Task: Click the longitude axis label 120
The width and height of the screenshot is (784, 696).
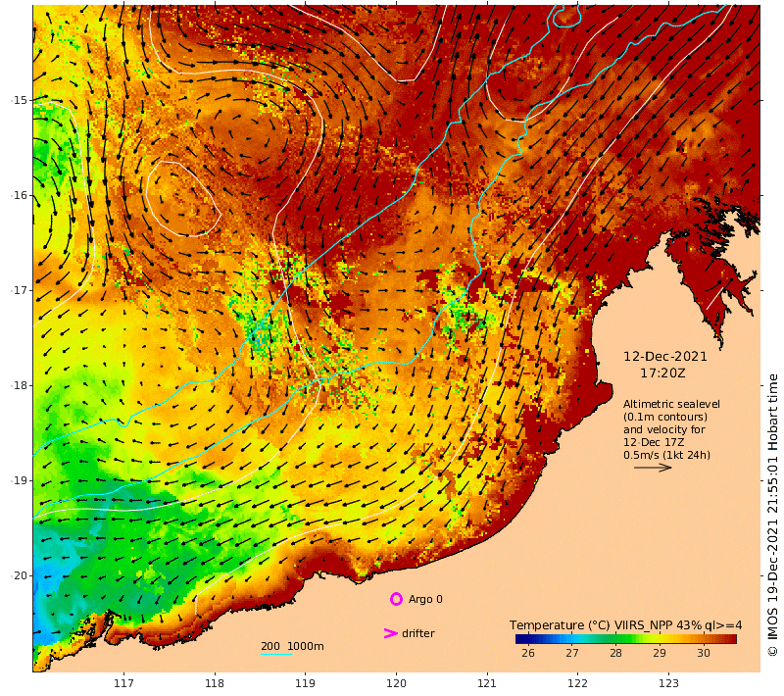Action: (x=396, y=683)
